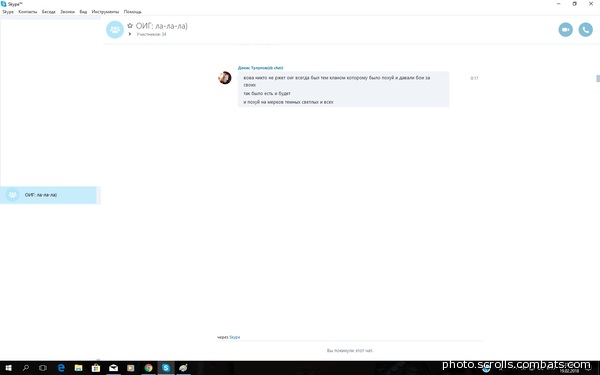The height and width of the screenshot is (375, 600).
Task: Mark the group chat as favorite star
Action: click(130, 26)
